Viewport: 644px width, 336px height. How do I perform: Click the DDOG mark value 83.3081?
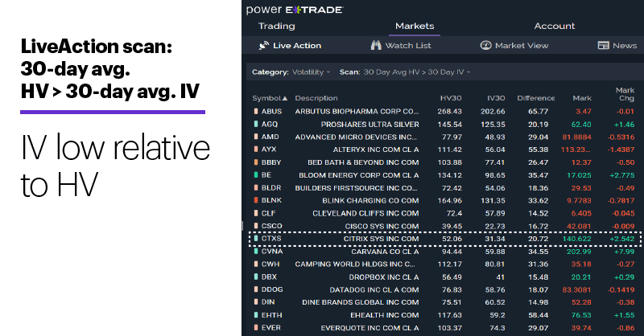click(576, 289)
